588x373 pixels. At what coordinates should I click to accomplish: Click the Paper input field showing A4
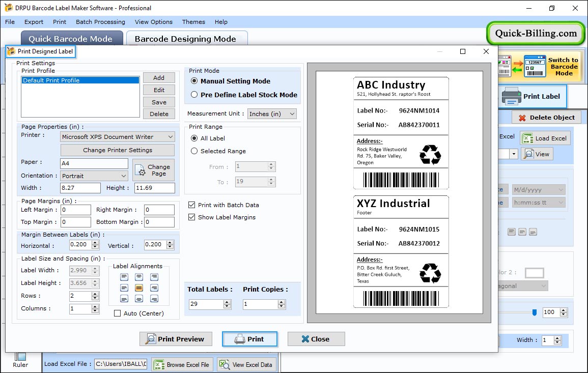(94, 163)
